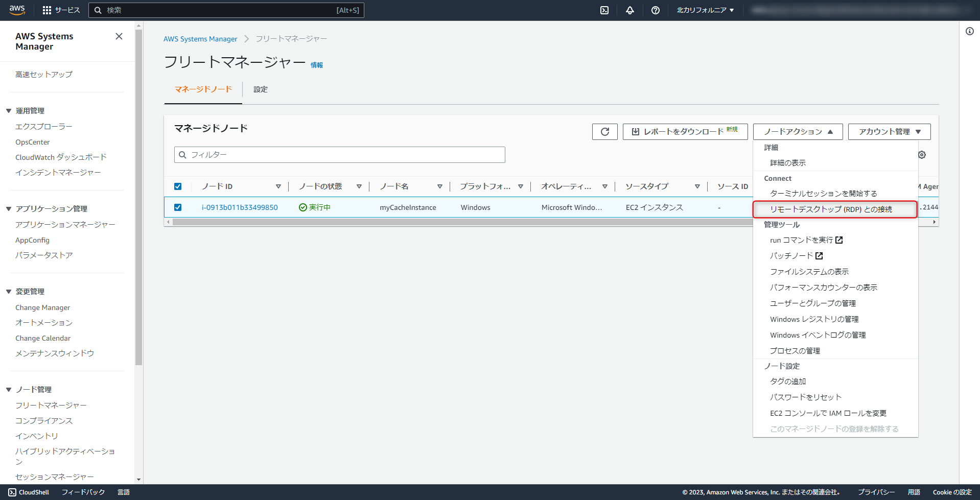Switch to the 設定 tab
The height and width of the screenshot is (500, 980).
click(261, 89)
